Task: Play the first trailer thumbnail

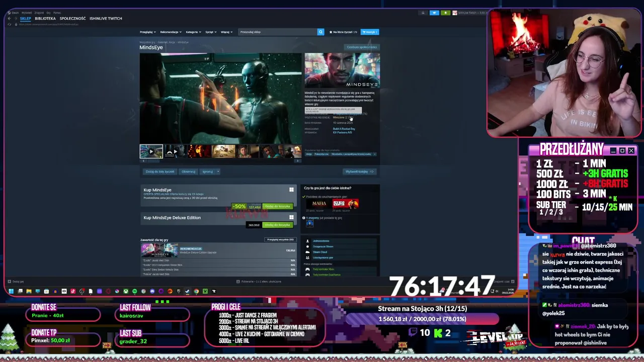Action: tap(151, 151)
